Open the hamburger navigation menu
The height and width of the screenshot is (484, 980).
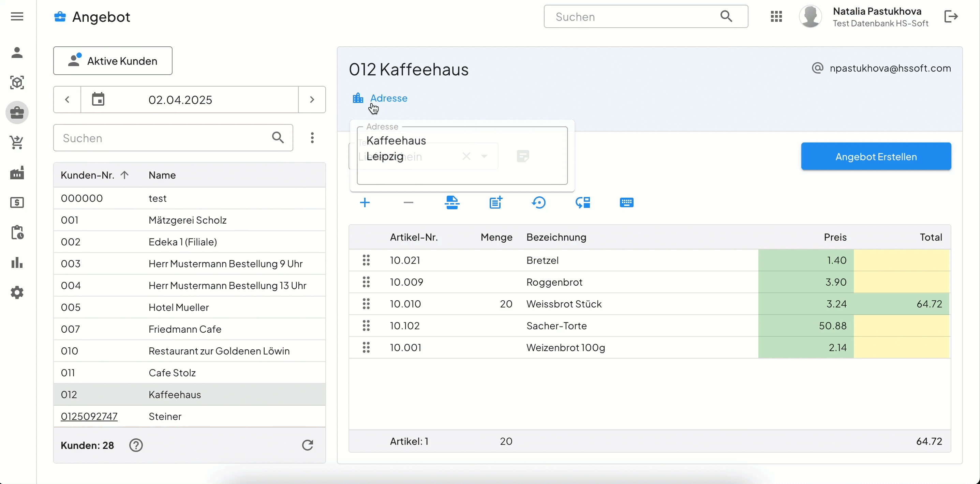[x=17, y=16]
